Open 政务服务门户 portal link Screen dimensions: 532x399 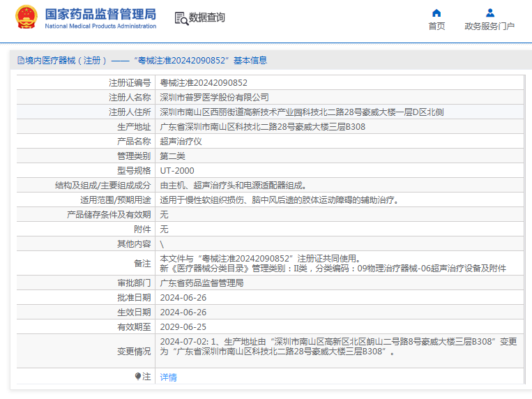[489, 26]
